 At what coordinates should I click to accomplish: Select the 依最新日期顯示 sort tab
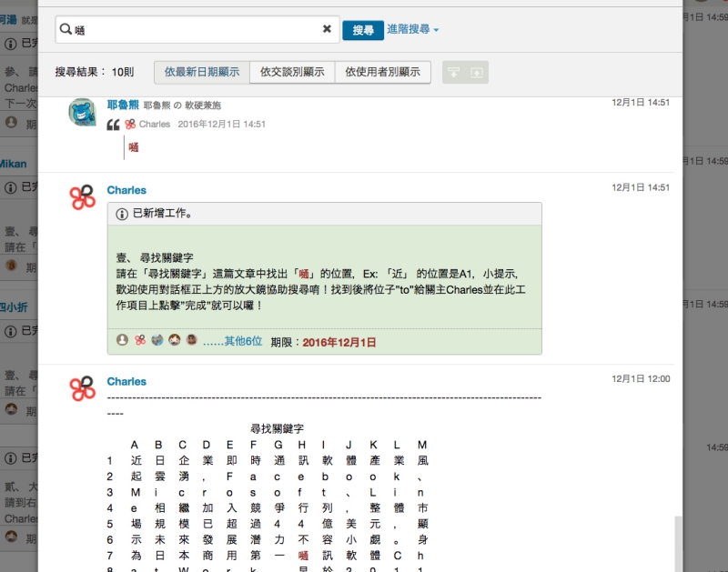coord(202,72)
